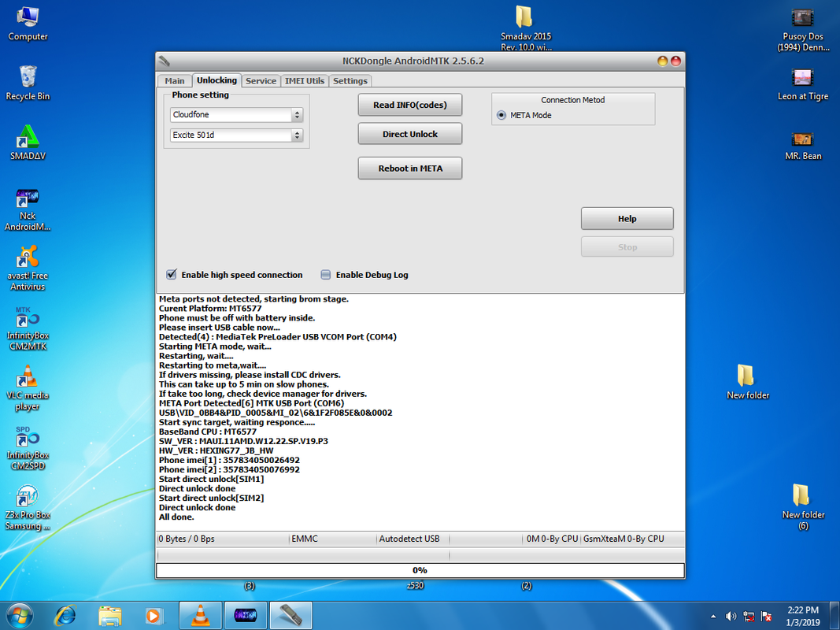The width and height of the screenshot is (840, 630).
Task: Click '0 Bytes / 0 Bps' status entry
Action: pyautogui.click(x=187, y=539)
